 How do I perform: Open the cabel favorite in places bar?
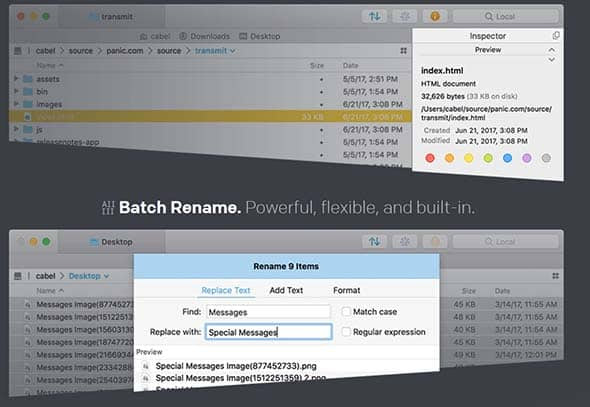click(155, 36)
